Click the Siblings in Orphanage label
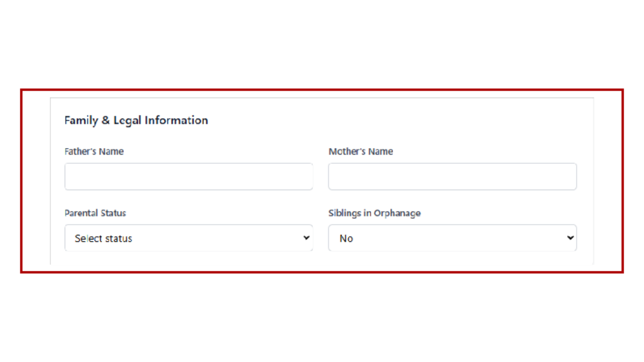Viewport: 644px width, 362px height. point(374,213)
